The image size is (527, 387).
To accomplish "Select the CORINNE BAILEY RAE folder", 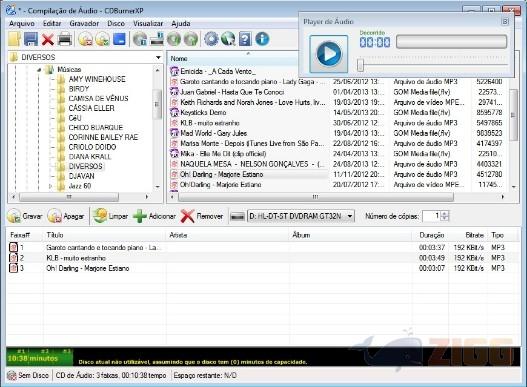I will 103,138.
